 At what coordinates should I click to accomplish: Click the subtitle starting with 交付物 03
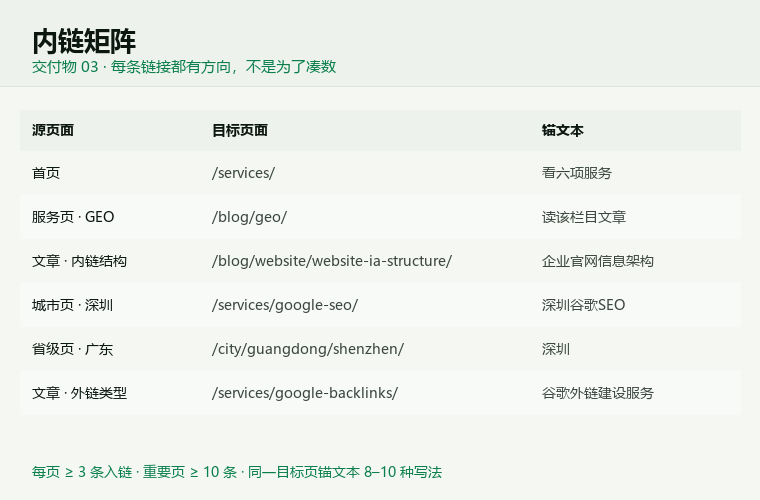pyautogui.click(x=184, y=67)
